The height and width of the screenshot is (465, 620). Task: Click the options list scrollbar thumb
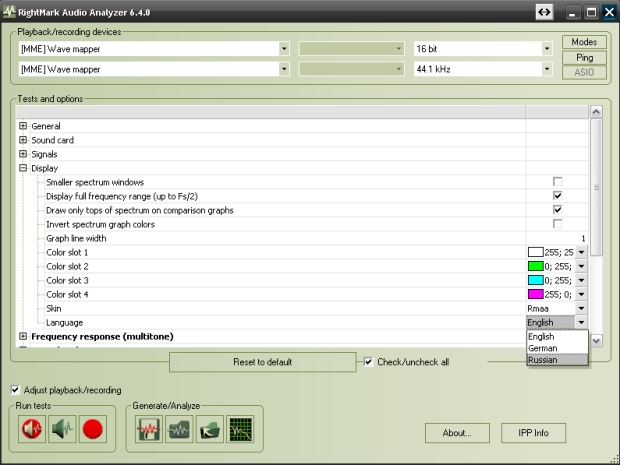click(596, 187)
